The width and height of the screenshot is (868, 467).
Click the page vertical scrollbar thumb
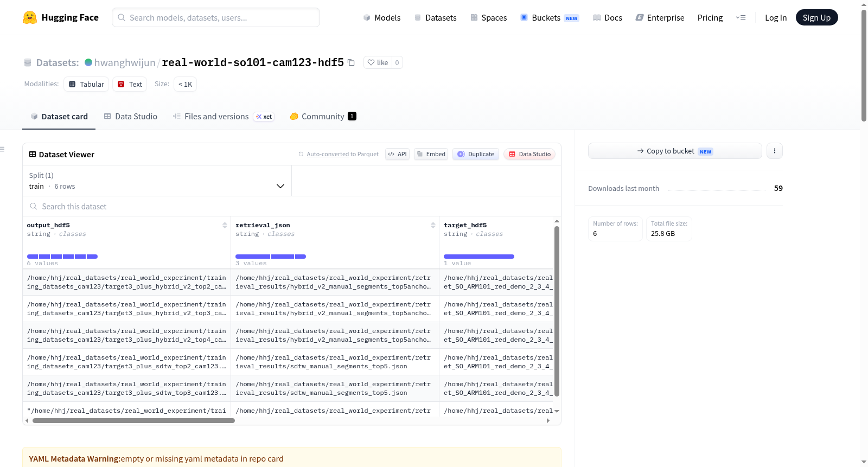coord(864,65)
